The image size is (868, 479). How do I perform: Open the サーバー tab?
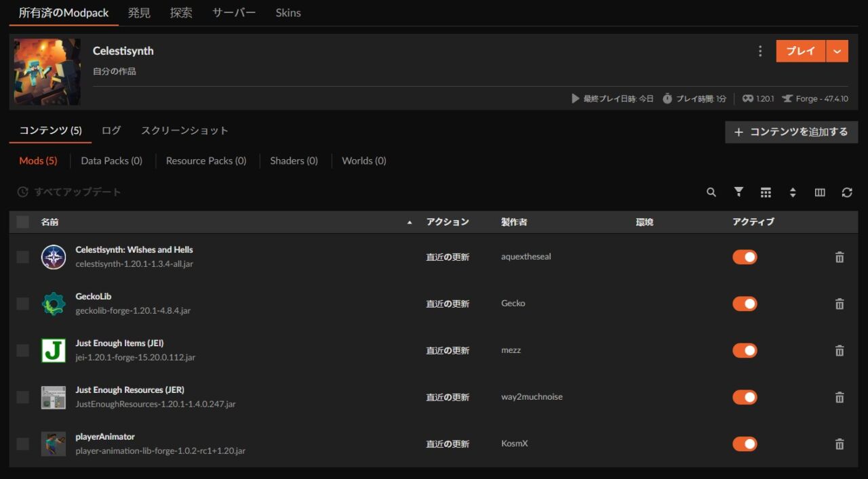tap(234, 13)
